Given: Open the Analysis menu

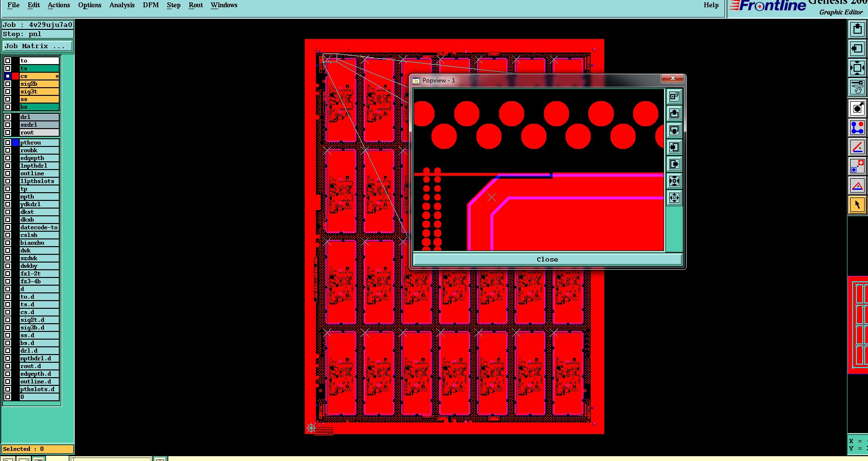Looking at the screenshot, I should pyautogui.click(x=122, y=5).
